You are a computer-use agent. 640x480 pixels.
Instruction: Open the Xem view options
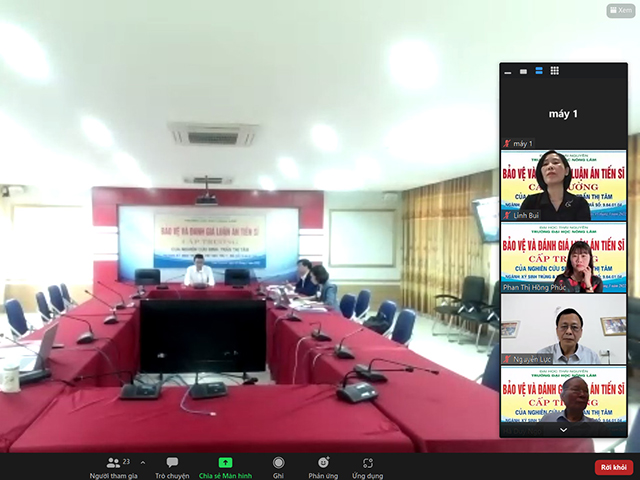620,10
